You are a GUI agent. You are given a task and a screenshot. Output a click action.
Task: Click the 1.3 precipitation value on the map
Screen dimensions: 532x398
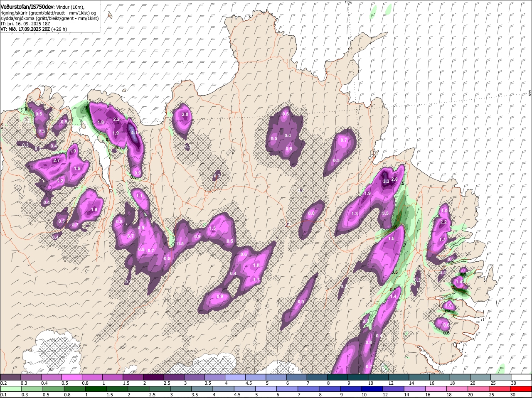(x=355, y=214)
